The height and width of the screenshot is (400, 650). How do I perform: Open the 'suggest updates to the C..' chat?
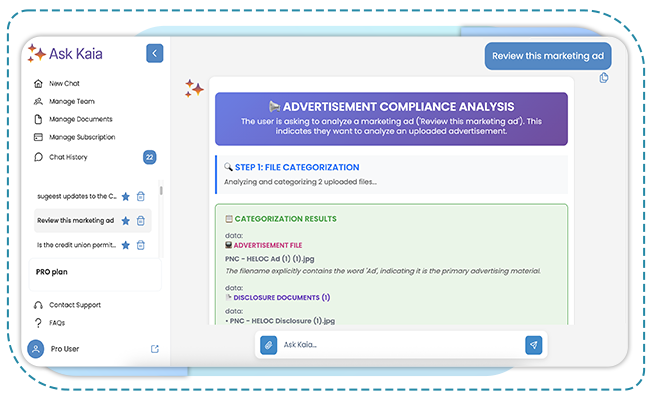pyautogui.click(x=77, y=196)
